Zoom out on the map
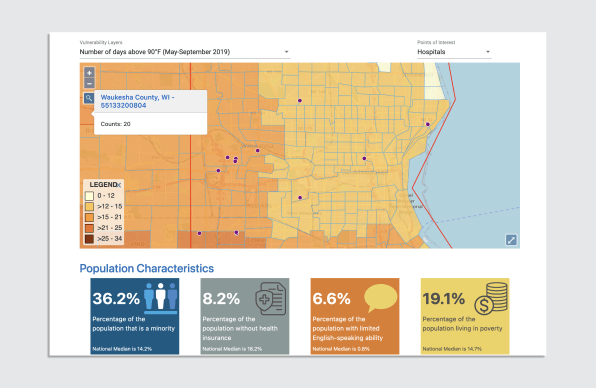596x388 pixels. 89,83
